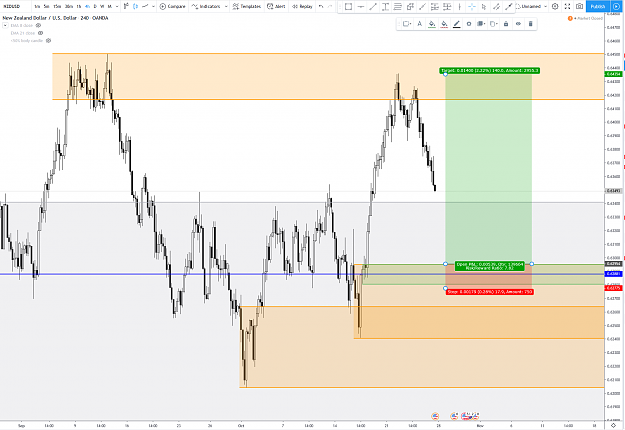The height and width of the screenshot is (430, 625).
Task: Start bar Replay mode
Action: (303, 6)
